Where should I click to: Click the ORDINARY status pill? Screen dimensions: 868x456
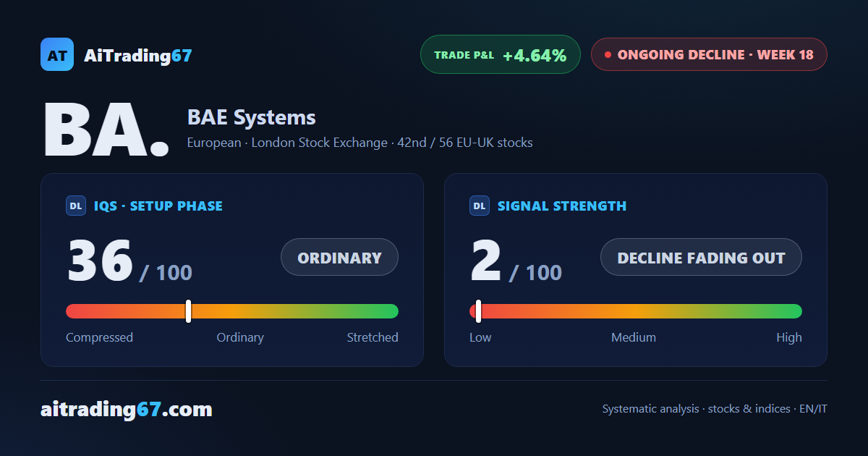tap(339, 257)
